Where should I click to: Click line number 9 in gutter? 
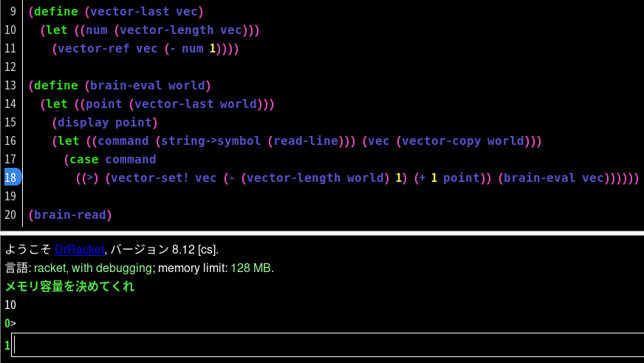(13, 12)
